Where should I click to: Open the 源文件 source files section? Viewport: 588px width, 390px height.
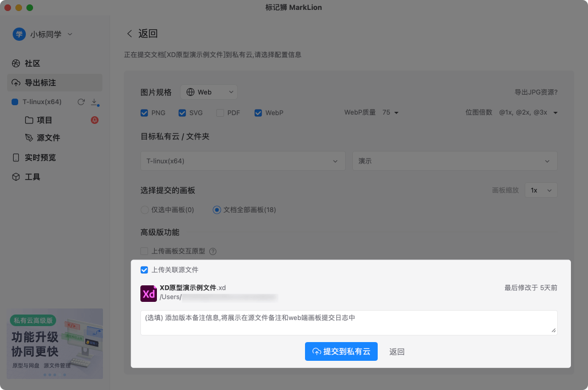coord(47,138)
